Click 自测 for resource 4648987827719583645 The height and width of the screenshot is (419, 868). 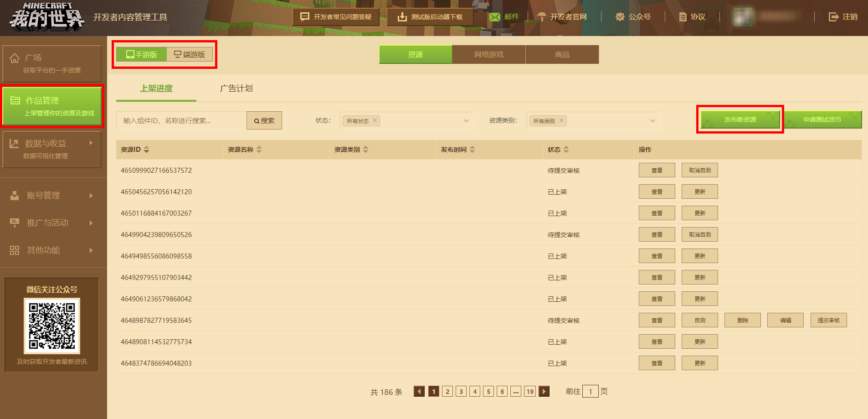coord(699,321)
